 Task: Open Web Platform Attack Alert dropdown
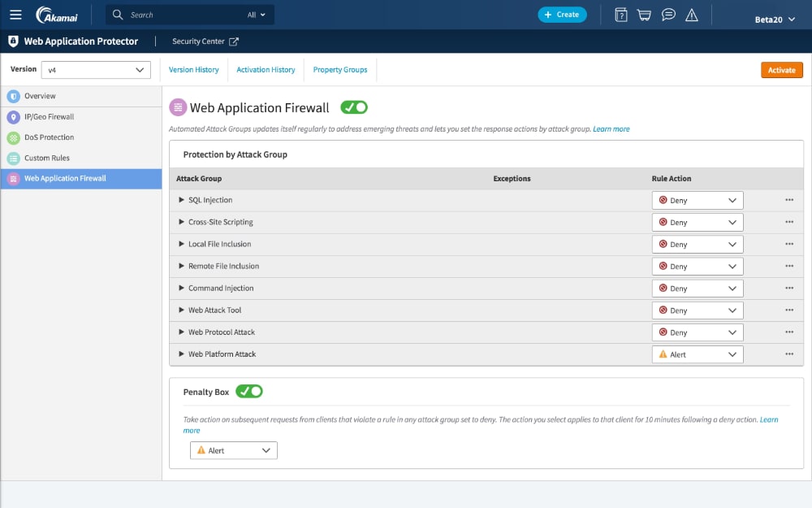(x=697, y=354)
